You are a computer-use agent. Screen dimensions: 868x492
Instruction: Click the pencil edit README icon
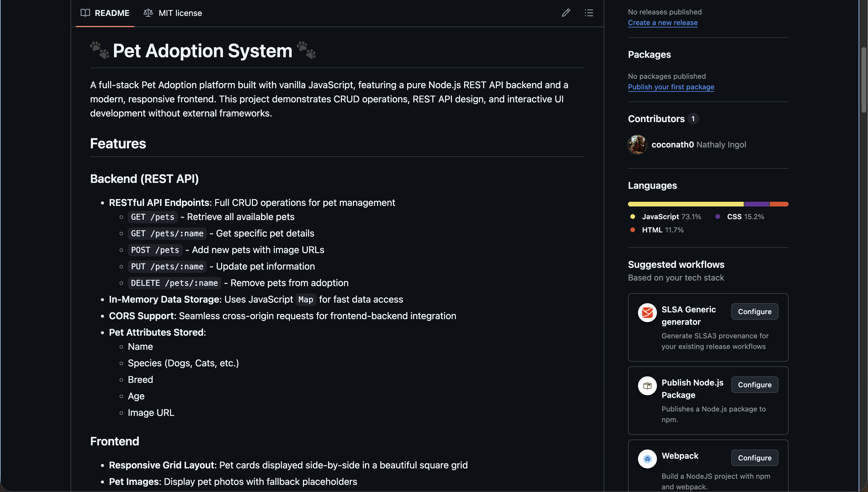tap(566, 13)
